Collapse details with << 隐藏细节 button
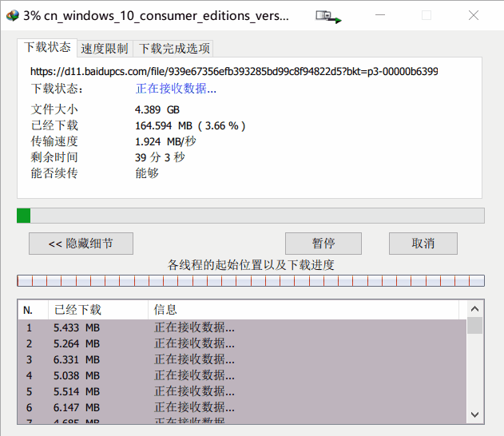 click(81, 244)
